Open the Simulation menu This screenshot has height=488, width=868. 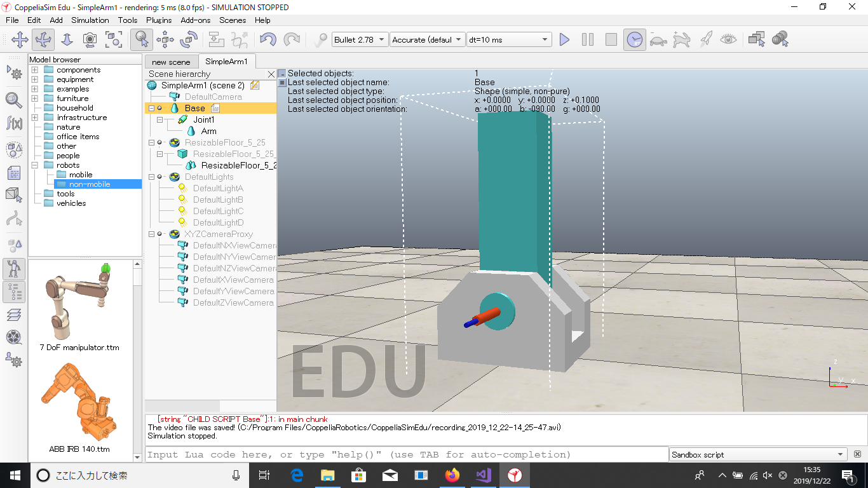(90, 20)
